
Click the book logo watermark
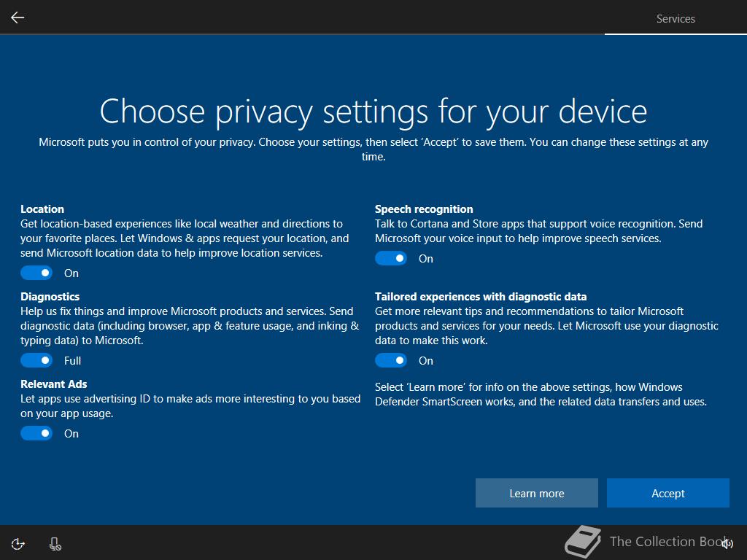point(583,542)
